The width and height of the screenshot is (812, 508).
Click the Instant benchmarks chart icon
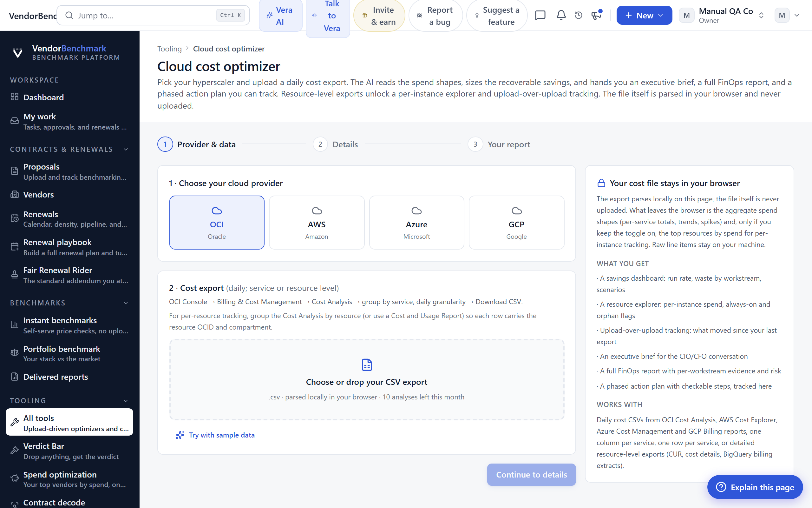[x=14, y=325]
